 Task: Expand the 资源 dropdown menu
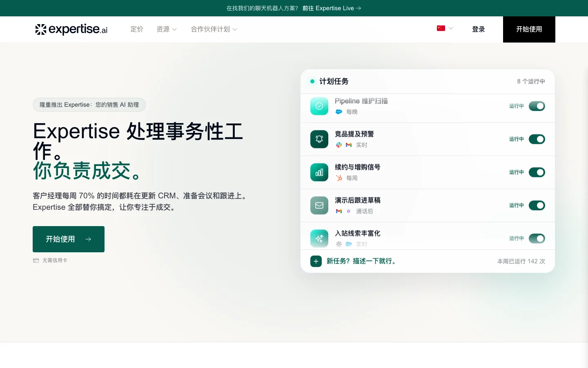tap(167, 29)
